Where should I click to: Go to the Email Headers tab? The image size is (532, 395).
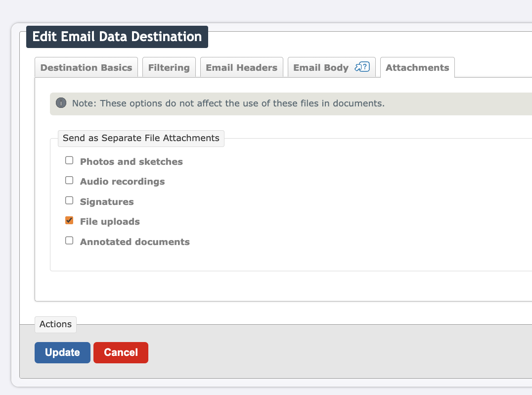(x=241, y=68)
